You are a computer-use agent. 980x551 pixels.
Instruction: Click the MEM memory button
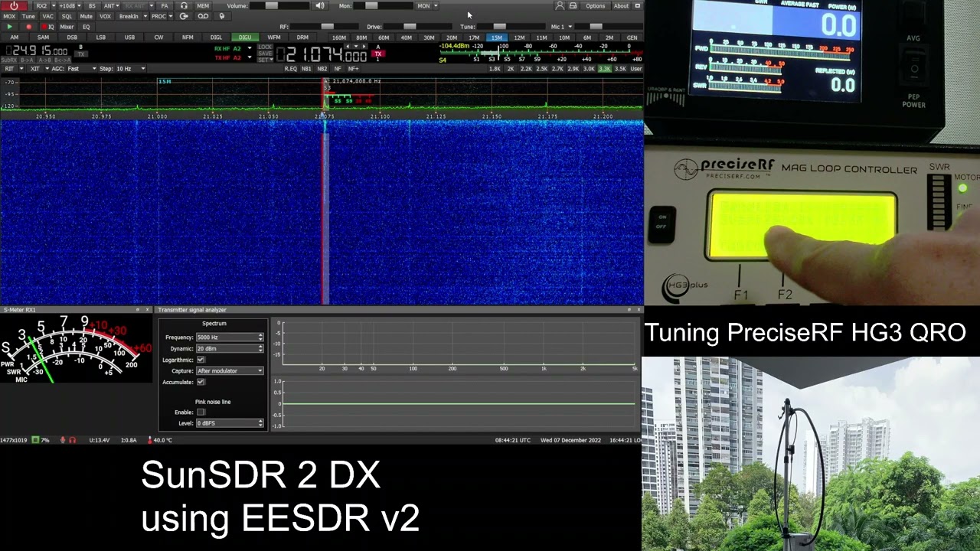[x=203, y=6]
